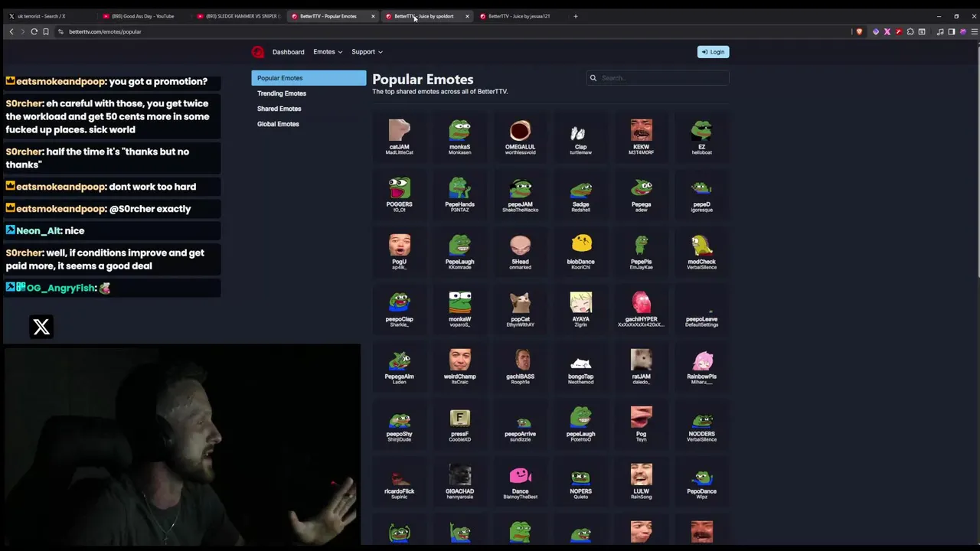Click the bookmark icon in the toolbar
The width and height of the screenshot is (980, 551).
46,31
